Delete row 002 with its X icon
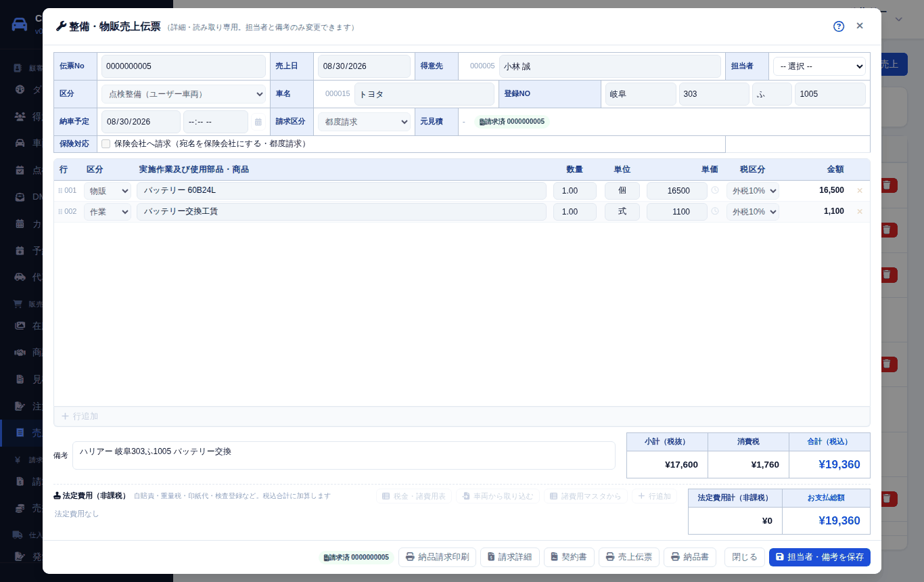 coord(860,212)
